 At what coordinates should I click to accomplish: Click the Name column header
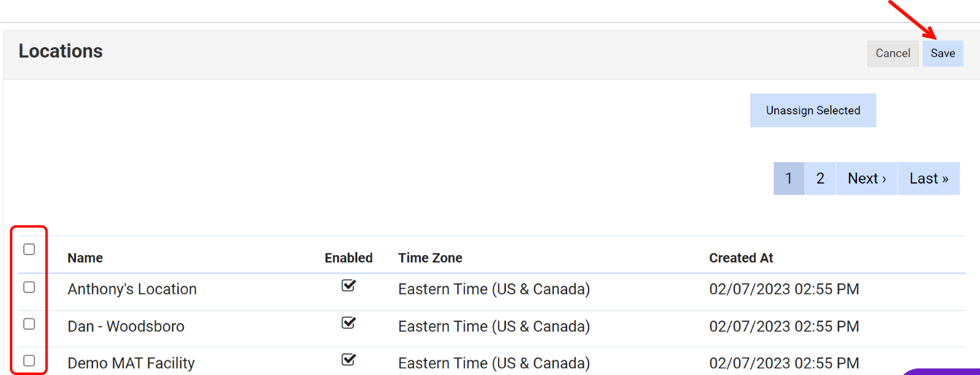[x=85, y=258]
